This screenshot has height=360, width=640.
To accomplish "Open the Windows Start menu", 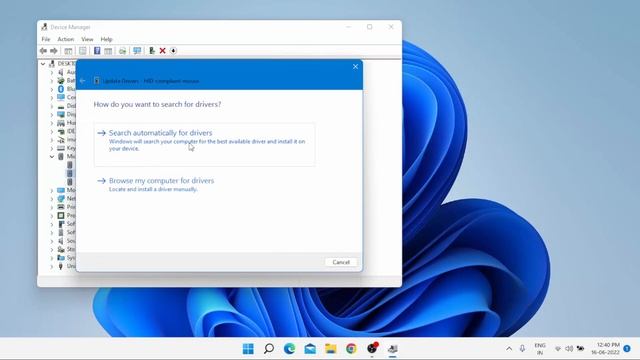I will 248,349.
